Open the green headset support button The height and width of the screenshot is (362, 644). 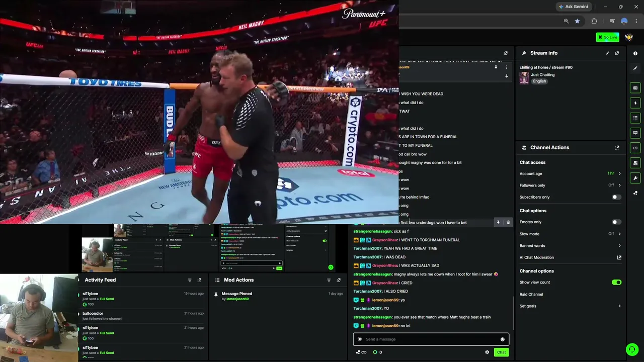tap(632, 349)
